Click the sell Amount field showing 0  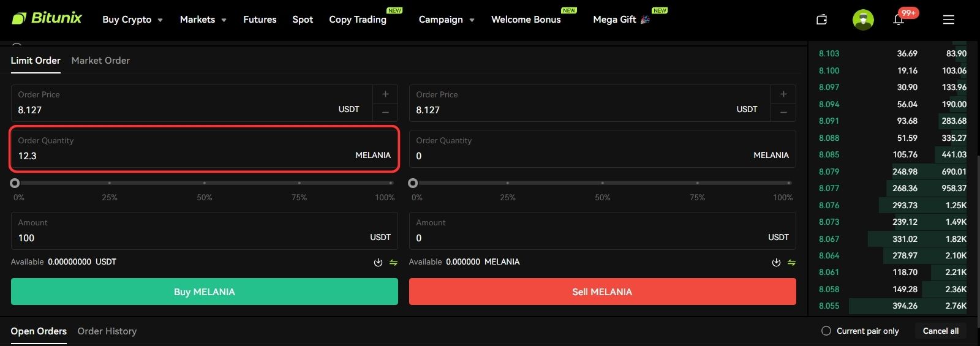pyautogui.click(x=603, y=231)
